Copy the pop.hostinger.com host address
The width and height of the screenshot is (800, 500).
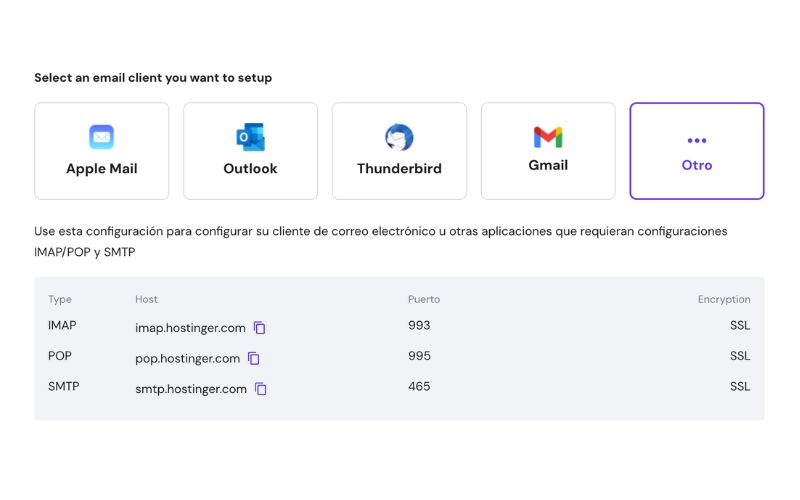(254, 358)
